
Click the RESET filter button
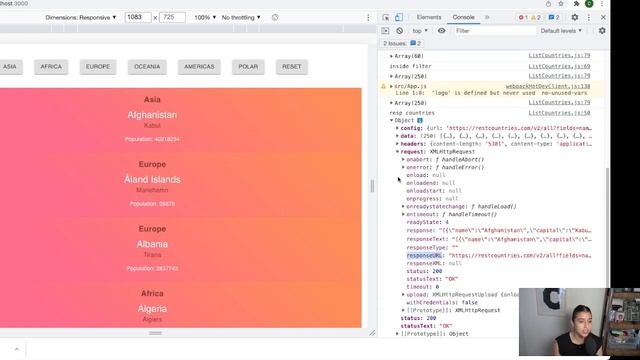point(292,67)
